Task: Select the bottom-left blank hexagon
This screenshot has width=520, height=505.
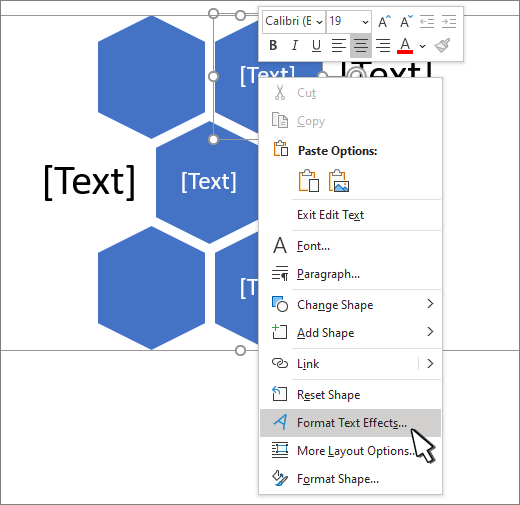Action: click(x=151, y=288)
